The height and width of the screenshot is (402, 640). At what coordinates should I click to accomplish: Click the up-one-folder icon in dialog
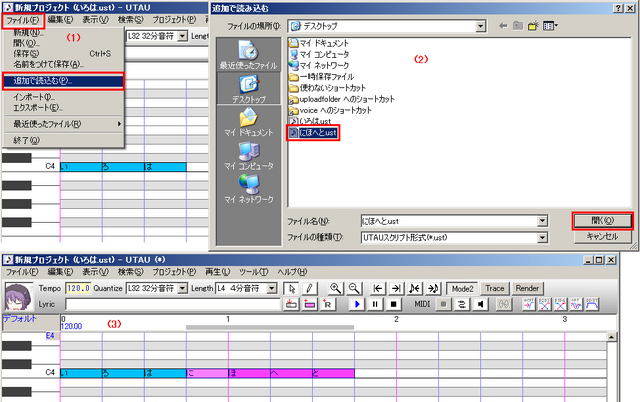click(x=518, y=26)
